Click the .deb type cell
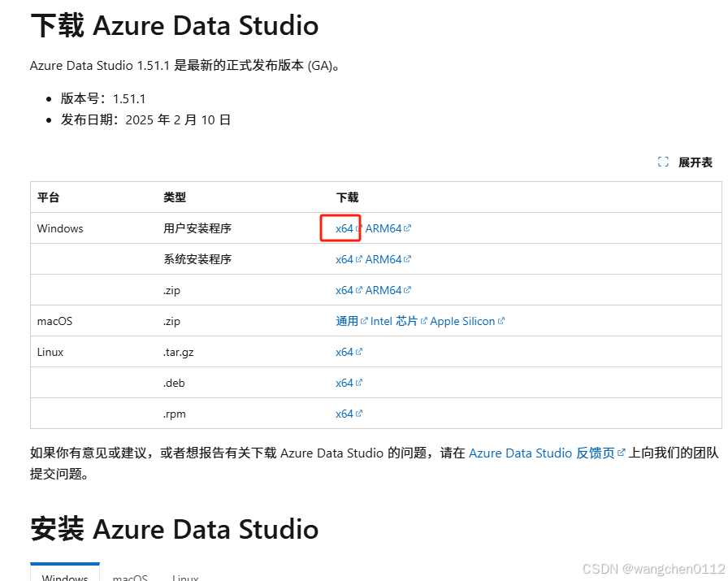 (174, 384)
